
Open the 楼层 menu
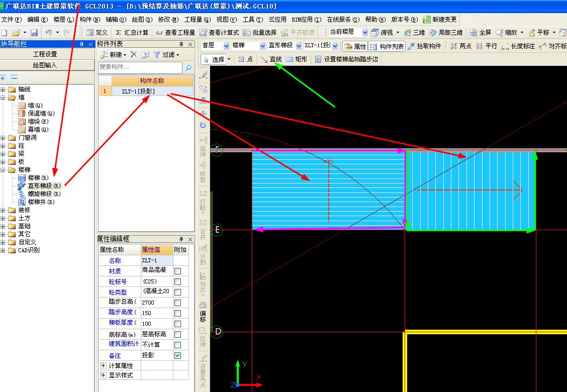click(x=64, y=20)
